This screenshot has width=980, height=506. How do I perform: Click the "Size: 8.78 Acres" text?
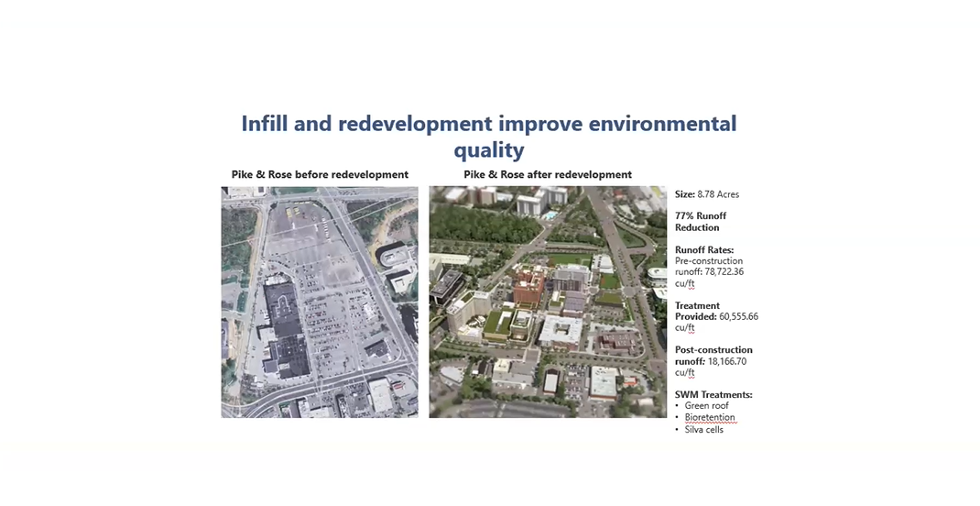click(707, 194)
